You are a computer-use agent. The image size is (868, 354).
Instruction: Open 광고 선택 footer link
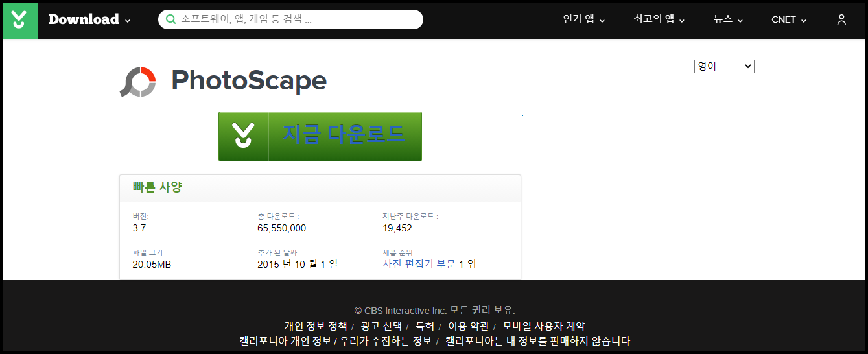tap(381, 326)
